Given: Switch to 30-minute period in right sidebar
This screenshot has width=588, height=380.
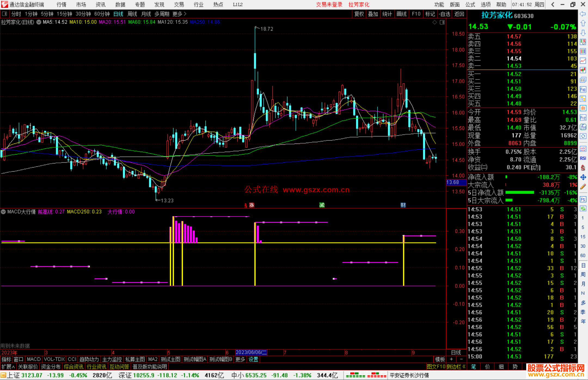Looking at the screenshot, I should 583,246.
